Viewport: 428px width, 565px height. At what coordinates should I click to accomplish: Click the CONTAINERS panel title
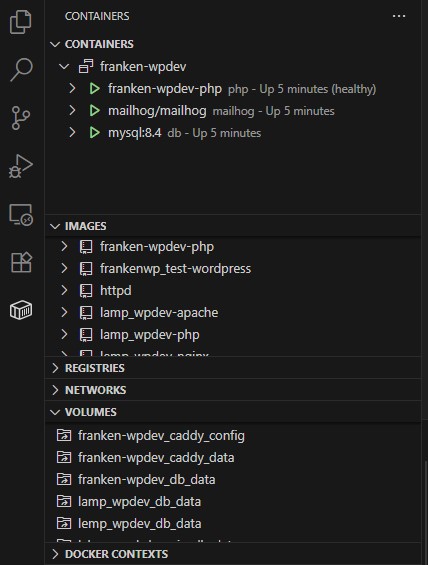pyautogui.click(x=97, y=16)
